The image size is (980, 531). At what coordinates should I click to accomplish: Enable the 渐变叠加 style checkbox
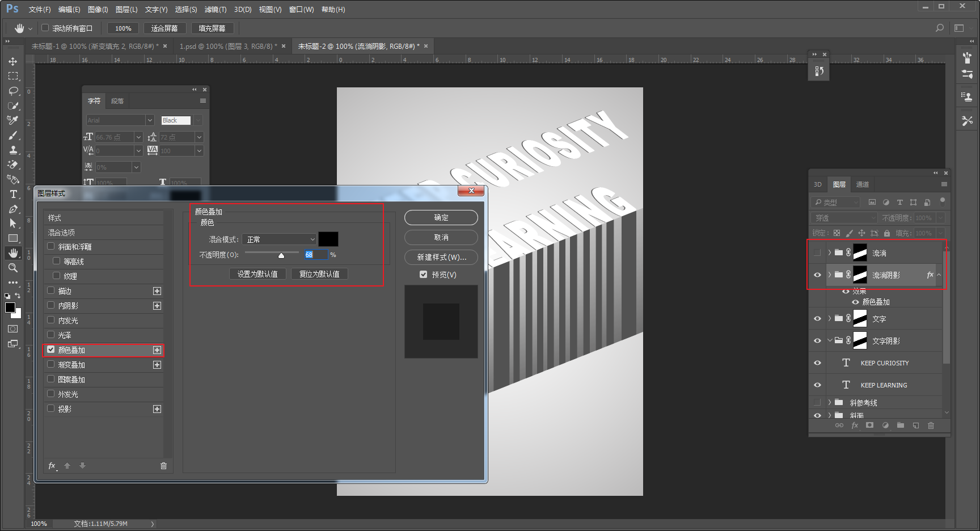point(51,364)
